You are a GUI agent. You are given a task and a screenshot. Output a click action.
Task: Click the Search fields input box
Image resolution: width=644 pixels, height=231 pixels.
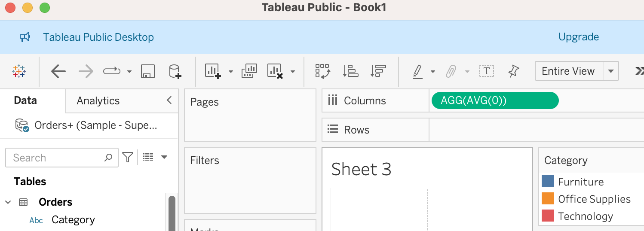(62, 158)
